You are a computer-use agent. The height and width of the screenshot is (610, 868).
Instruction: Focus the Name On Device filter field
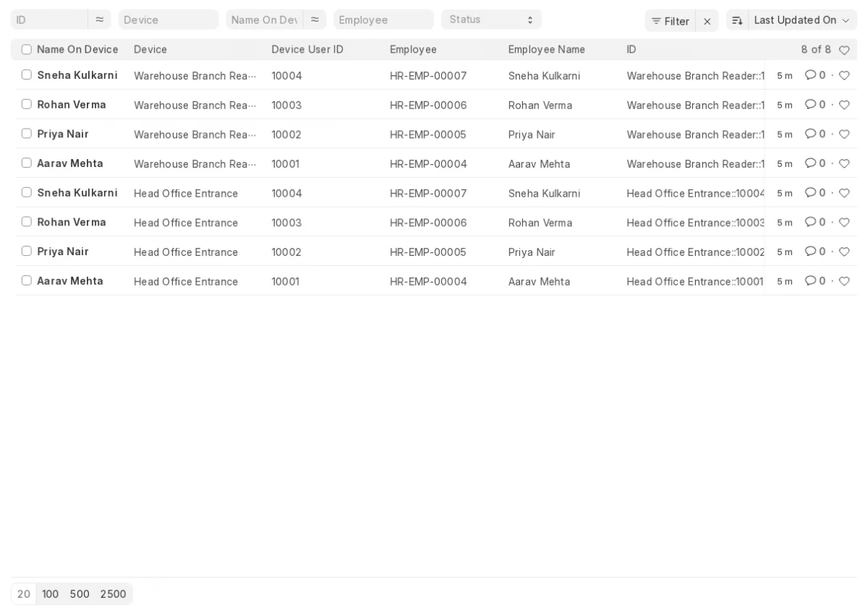point(265,20)
